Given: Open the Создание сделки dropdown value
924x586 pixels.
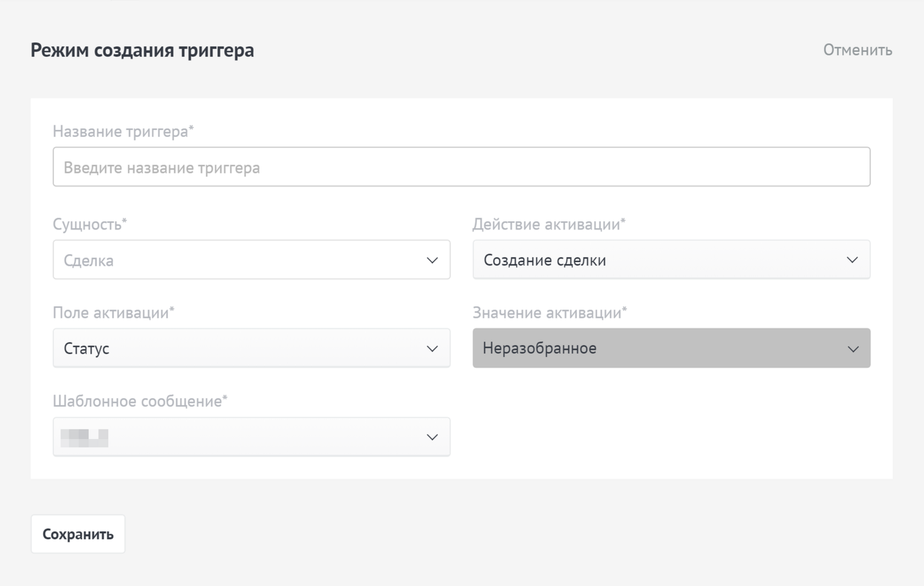Looking at the screenshot, I should tap(544, 260).
